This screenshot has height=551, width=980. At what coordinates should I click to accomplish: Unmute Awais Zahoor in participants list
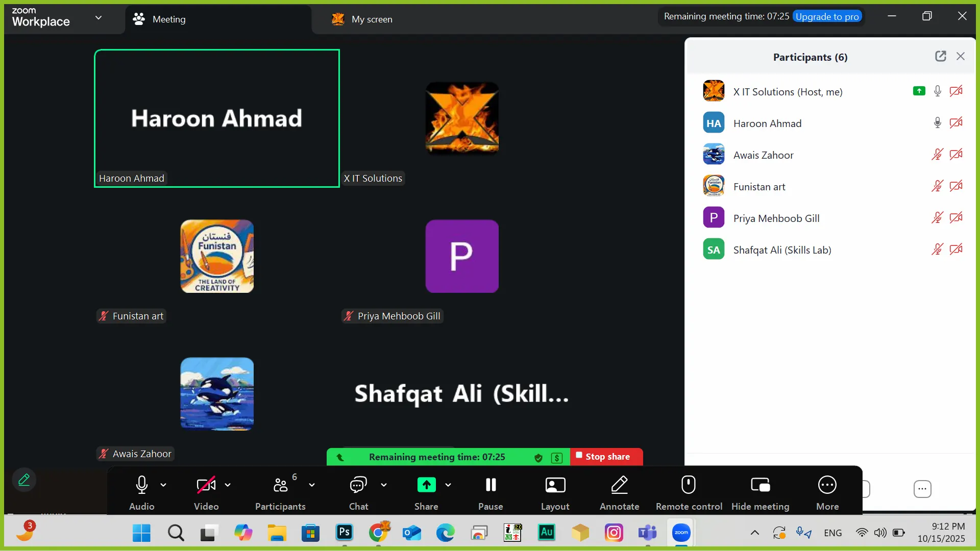click(937, 155)
